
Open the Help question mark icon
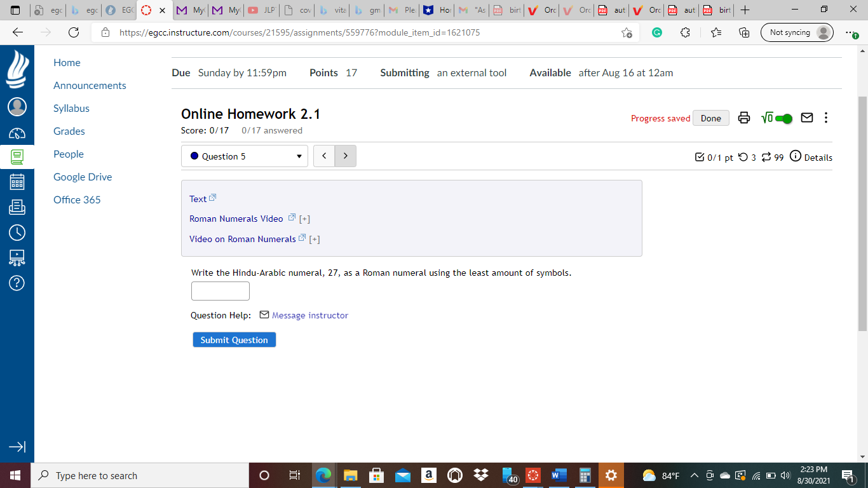(x=17, y=283)
